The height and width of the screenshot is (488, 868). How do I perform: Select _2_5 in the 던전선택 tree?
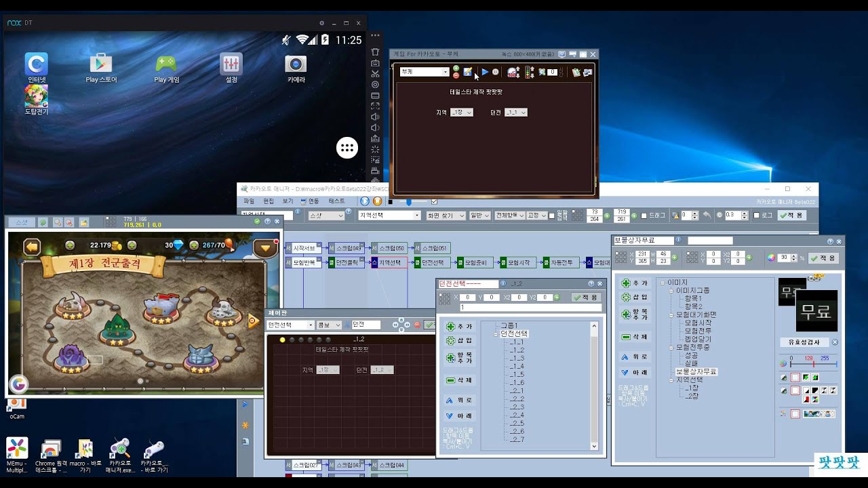pyautogui.click(x=517, y=423)
